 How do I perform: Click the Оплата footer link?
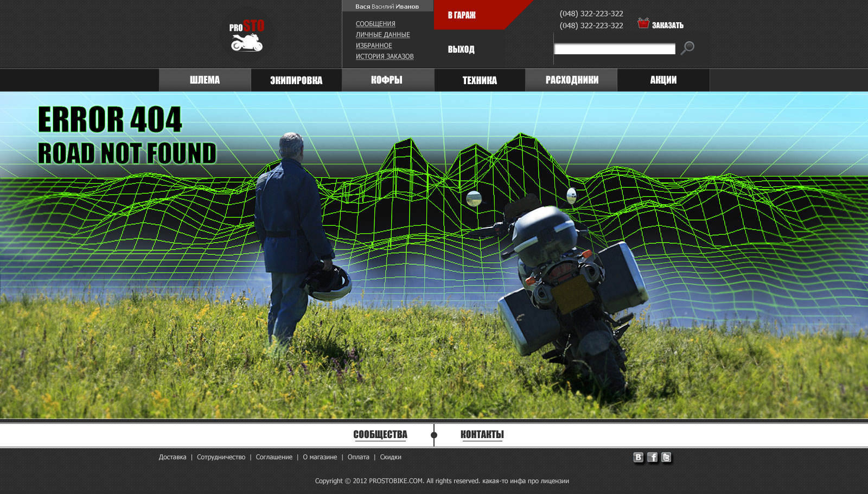point(359,457)
